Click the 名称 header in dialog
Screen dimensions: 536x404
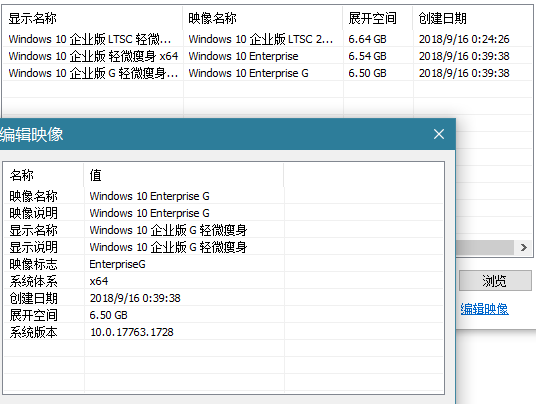click(x=44, y=175)
